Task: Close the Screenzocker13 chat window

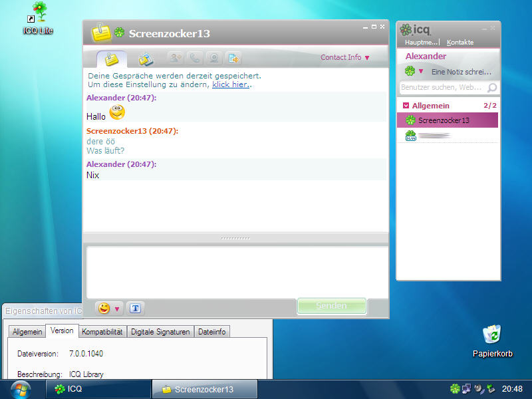Action: point(382,27)
